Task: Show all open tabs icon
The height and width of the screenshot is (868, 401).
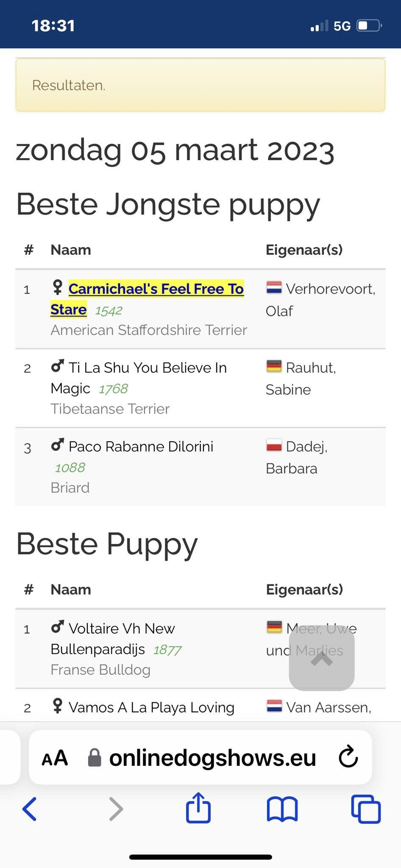Action: coord(366,809)
